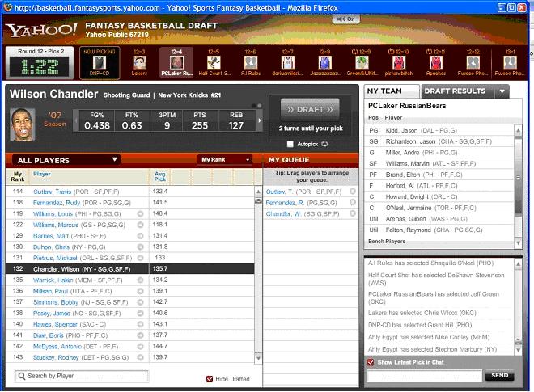Remove Chandler, W. from My Queue
534x392 pixels.
[353, 213]
